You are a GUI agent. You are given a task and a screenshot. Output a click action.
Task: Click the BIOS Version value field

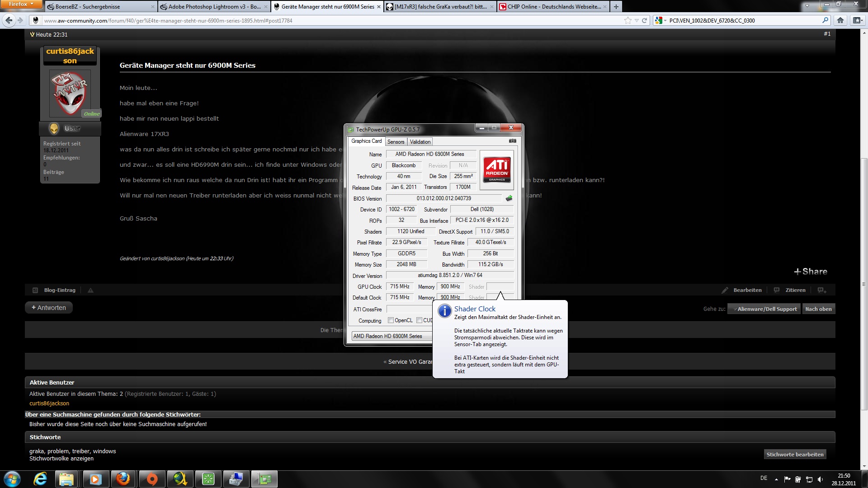pos(443,198)
